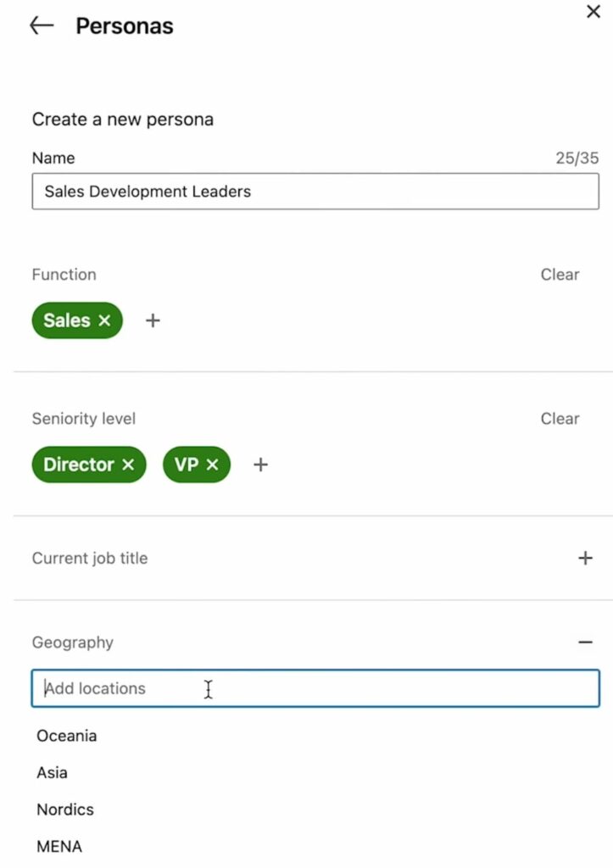The height and width of the screenshot is (868, 613).
Task: Click the Director seniority tag
Action: click(78, 465)
